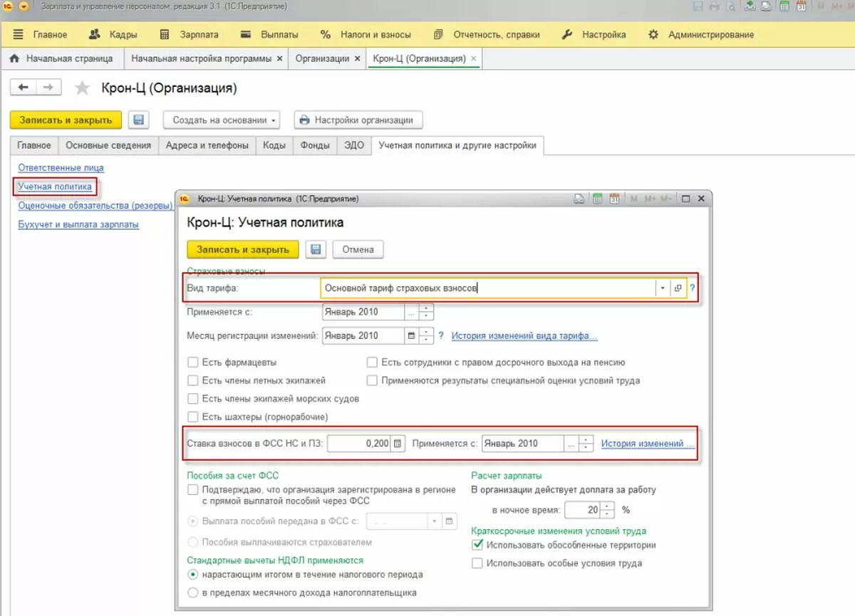855x616 pixels.
Task: Click the print icon in dialog title bar
Action: pyautogui.click(x=580, y=199)
